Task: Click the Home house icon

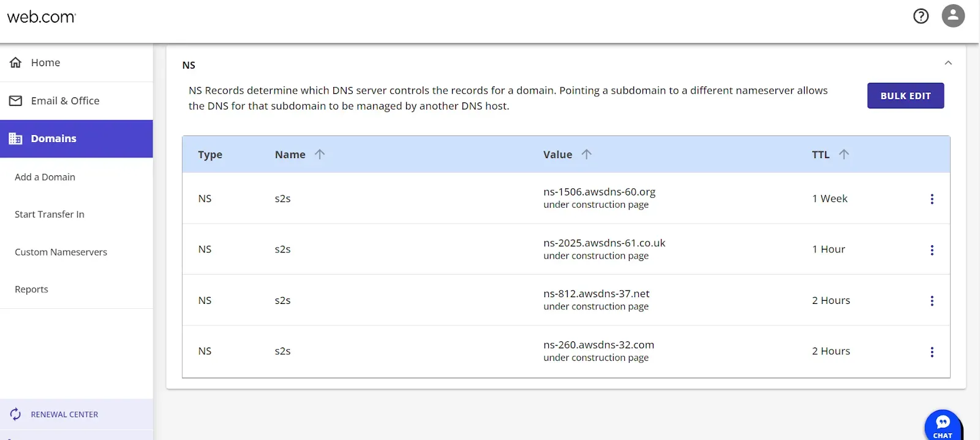Action: tap(16, 63)
